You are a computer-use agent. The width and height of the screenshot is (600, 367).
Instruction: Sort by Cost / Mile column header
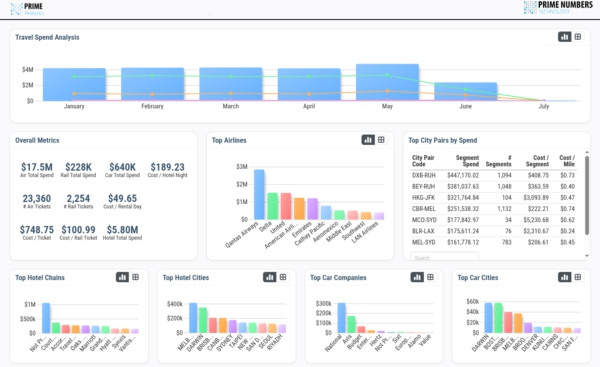pos(567,161)
